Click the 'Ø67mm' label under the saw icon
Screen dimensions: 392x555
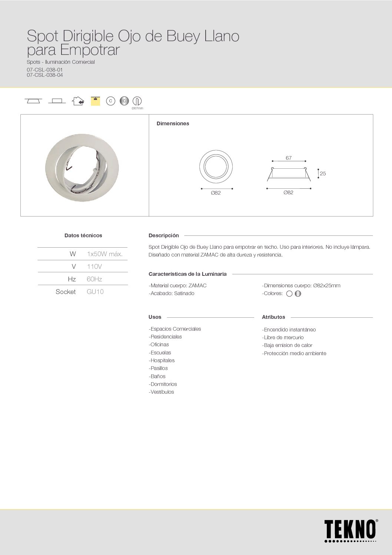(x=137, y=108)
